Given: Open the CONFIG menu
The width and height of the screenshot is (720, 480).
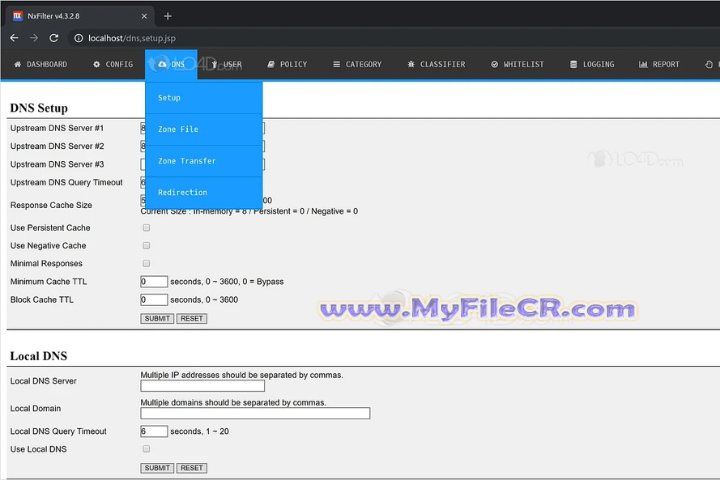Looking at the screenshot, I should (x=113, y=64).
